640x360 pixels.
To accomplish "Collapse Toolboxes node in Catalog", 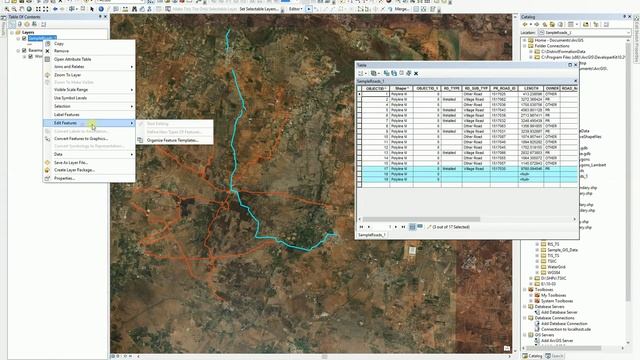I will point(525,289).
